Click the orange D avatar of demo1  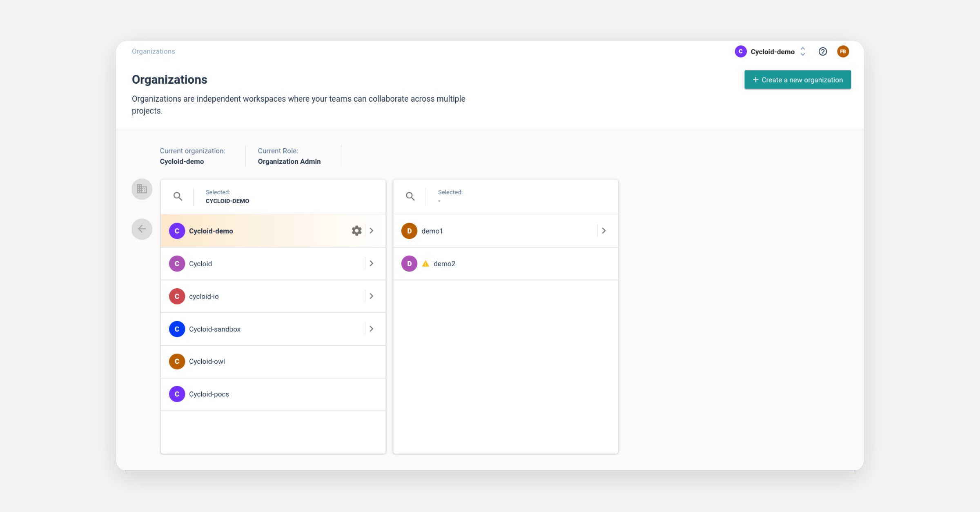coord(409,231)
